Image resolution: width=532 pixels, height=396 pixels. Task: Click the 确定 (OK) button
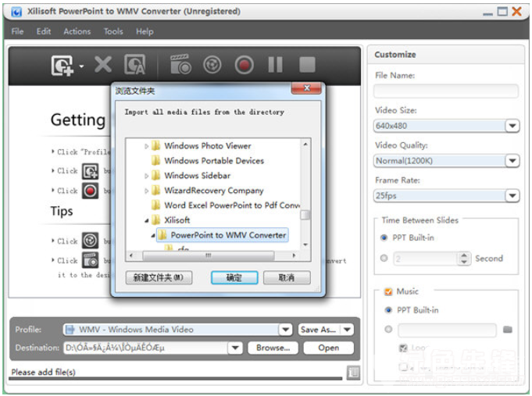coord(234,277)
